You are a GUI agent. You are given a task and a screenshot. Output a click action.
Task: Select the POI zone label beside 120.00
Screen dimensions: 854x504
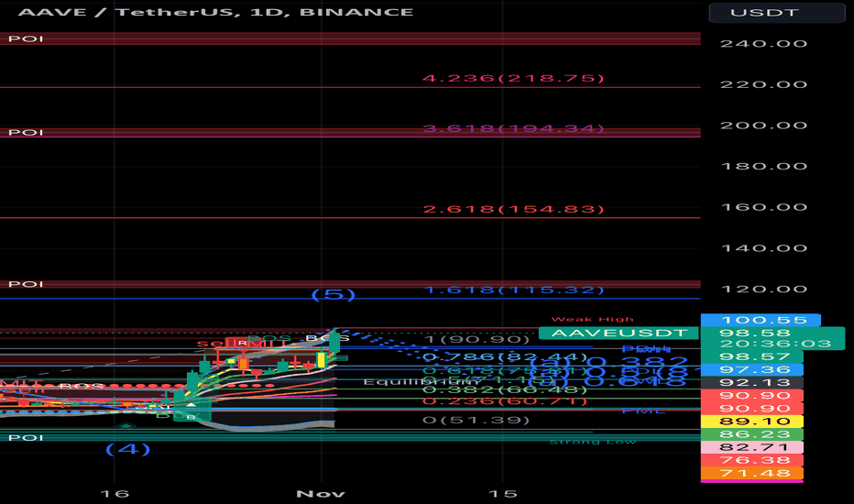point(26,284)
